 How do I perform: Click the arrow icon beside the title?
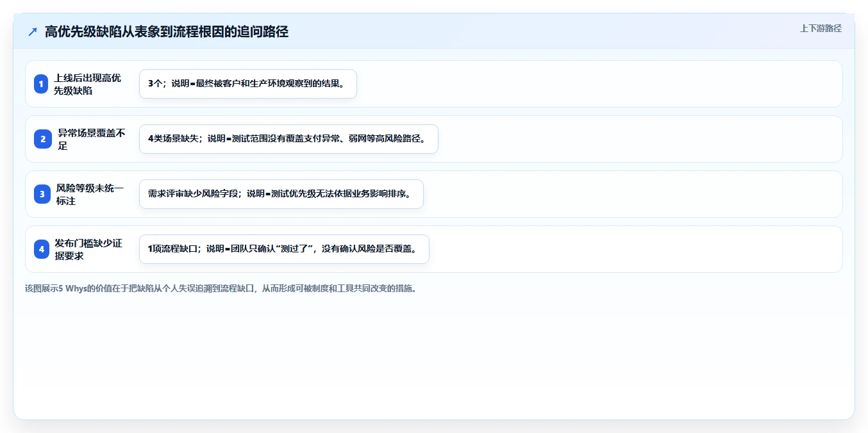[33, 31]
